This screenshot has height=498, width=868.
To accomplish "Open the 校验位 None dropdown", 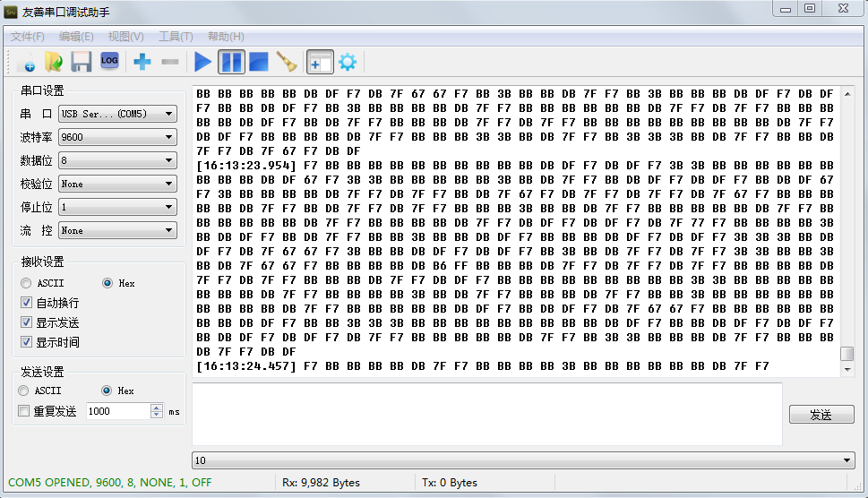I will pos(117,184).
